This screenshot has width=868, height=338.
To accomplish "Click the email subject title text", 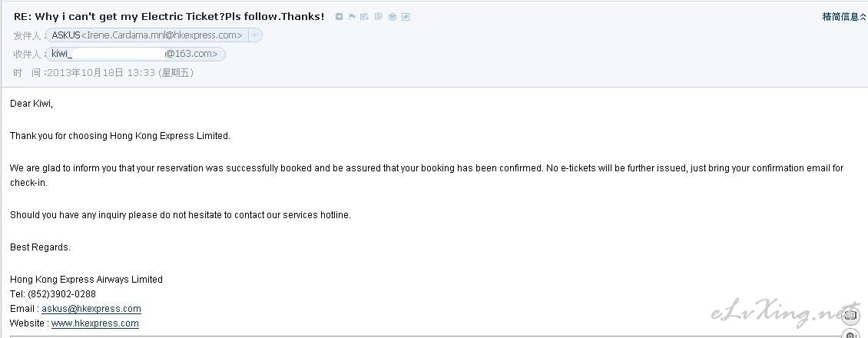I will (169, 16).
